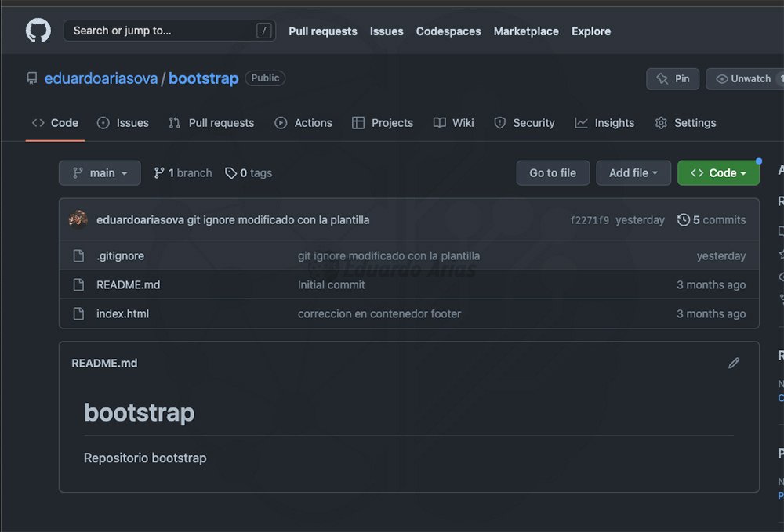The image size is (784, 532).
Task: Click the file icon beside index.html
Action: pyautogui.click(x=78, y=313)
